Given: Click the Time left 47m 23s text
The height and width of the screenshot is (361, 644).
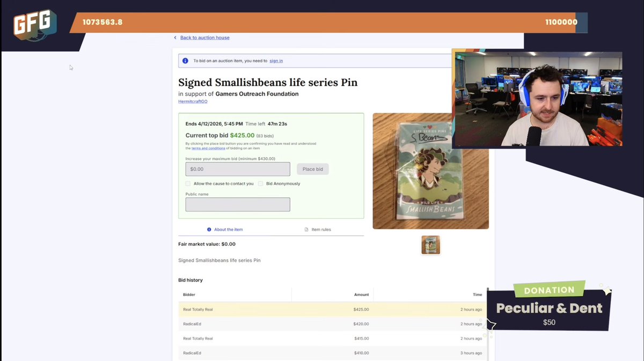Looking at the screenshot, I should (266, 124).
